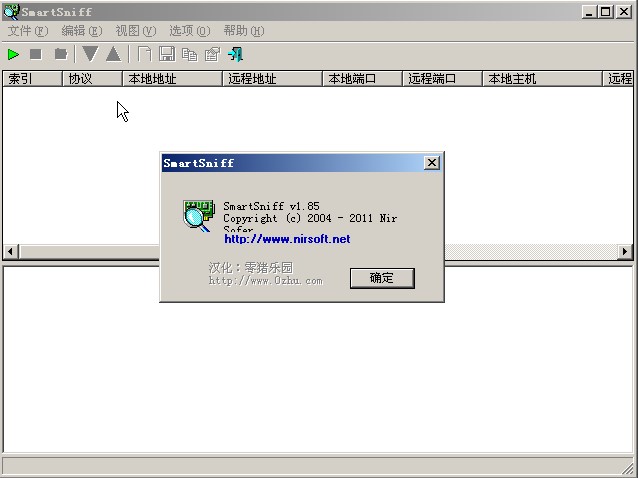
Task: Click the stop capture square icon
Action: coord(36,54)
